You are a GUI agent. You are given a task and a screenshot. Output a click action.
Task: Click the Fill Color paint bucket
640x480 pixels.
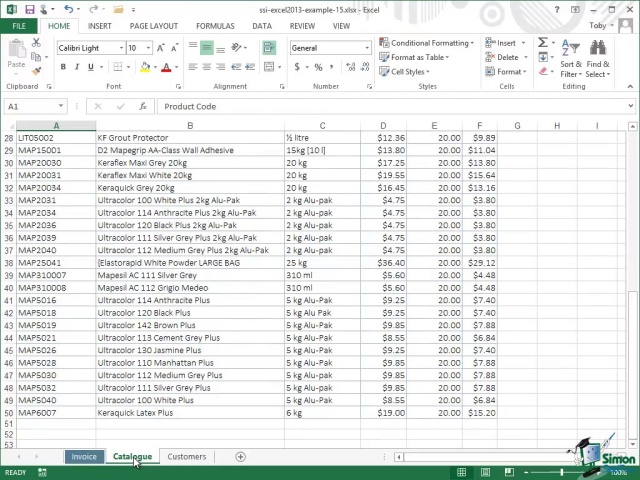point(145,67)
